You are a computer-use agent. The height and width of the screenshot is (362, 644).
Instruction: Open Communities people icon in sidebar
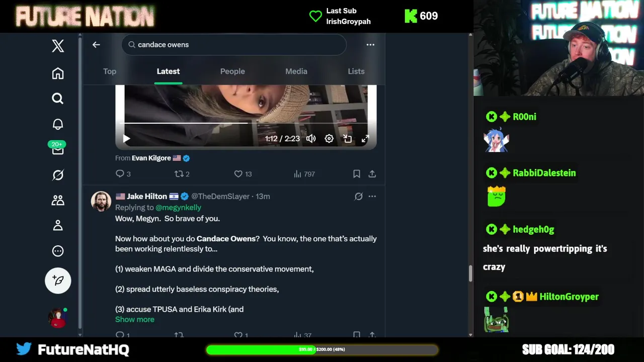(x=58, y=200)
